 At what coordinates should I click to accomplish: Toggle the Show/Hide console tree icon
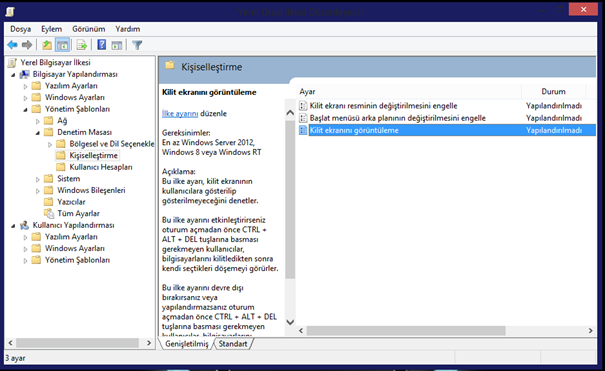[x=62, y=45]
